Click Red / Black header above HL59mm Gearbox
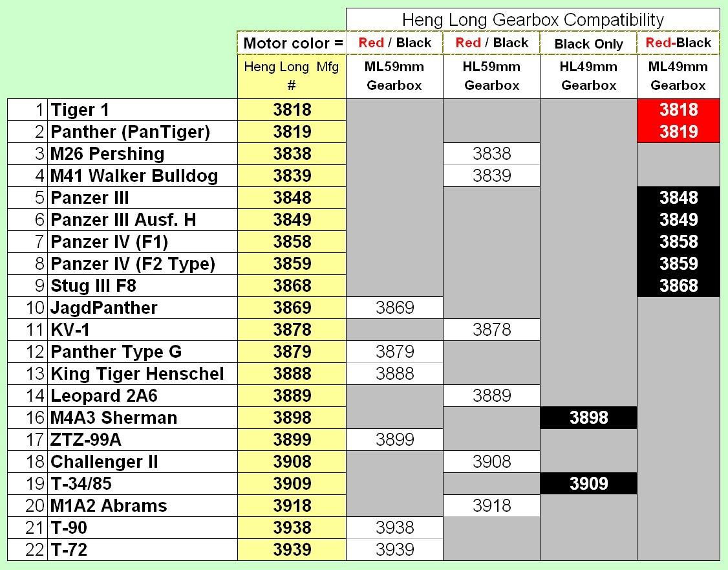This screenshot has height=570, width=728. coord(491,43)
